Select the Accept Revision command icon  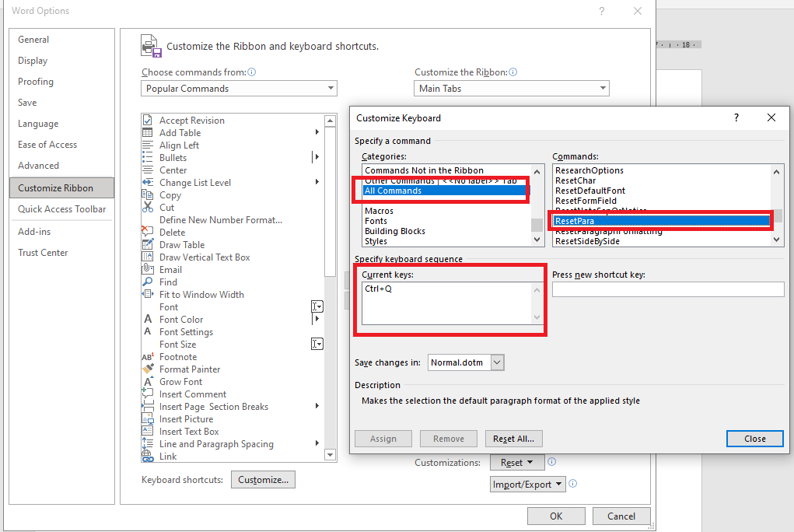pos(147,120)
